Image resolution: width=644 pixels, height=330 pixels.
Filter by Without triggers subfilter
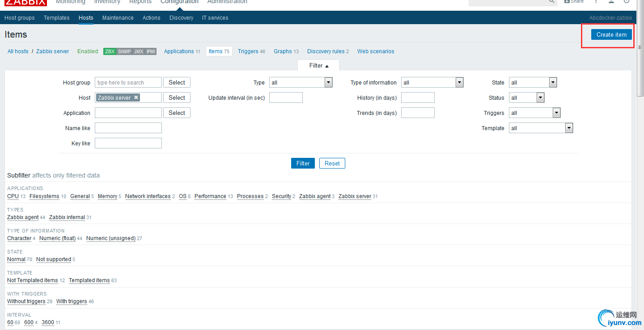tap(26, 301)
